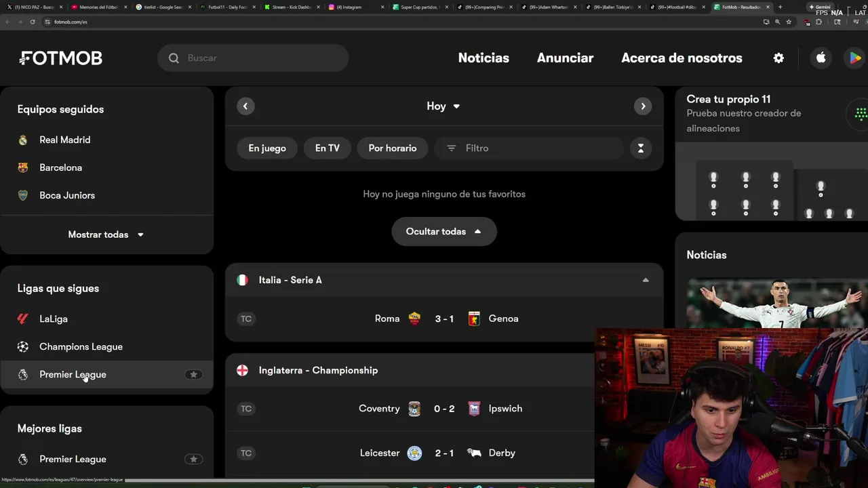
Task: Go to the next day arrow
Action: pos(643,106)
